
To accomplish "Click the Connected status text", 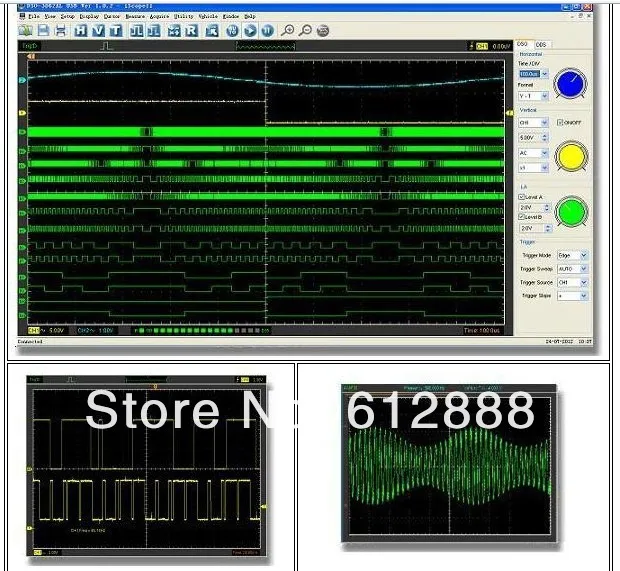I will [30, 341].
